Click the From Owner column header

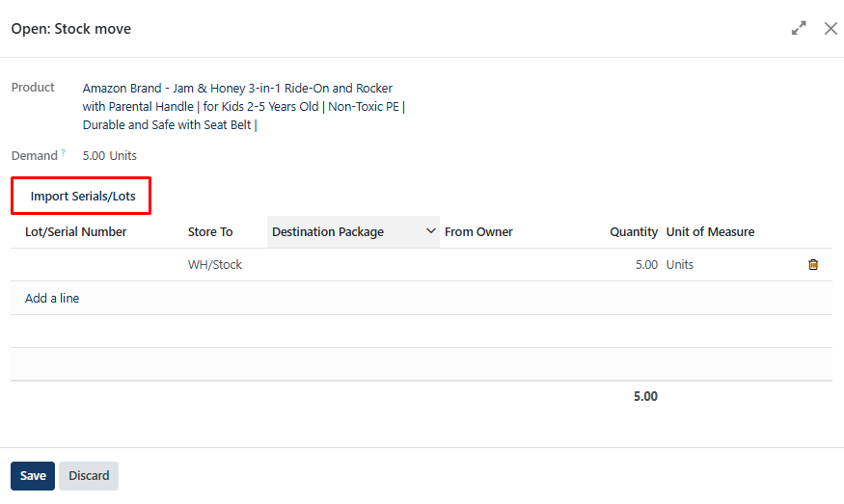478,232
